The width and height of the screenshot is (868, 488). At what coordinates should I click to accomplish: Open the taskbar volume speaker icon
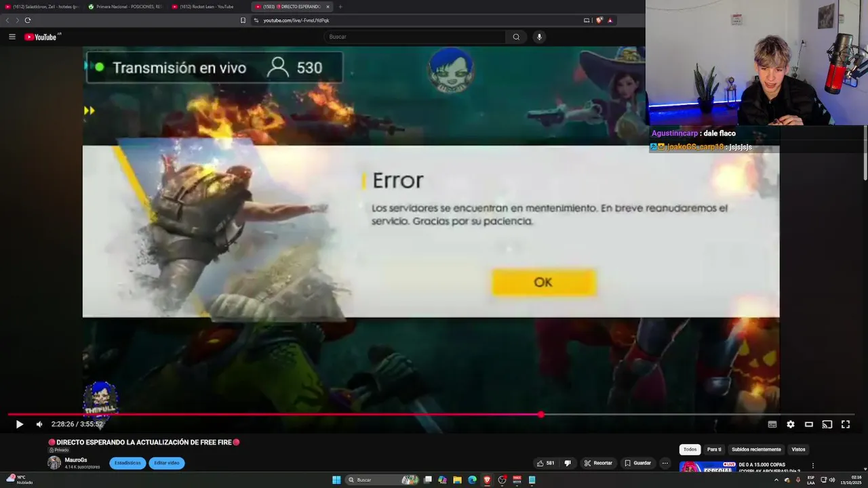832,480
